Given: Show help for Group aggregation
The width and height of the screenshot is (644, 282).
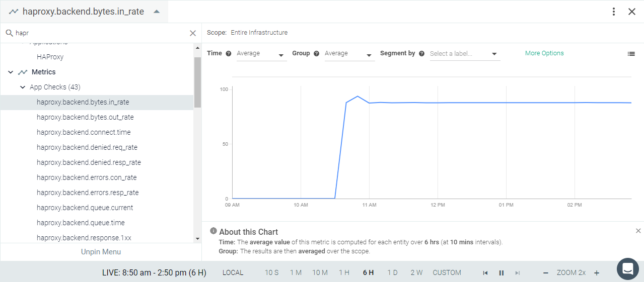Looking at the screenshot, I should click(x=316, y=53).
